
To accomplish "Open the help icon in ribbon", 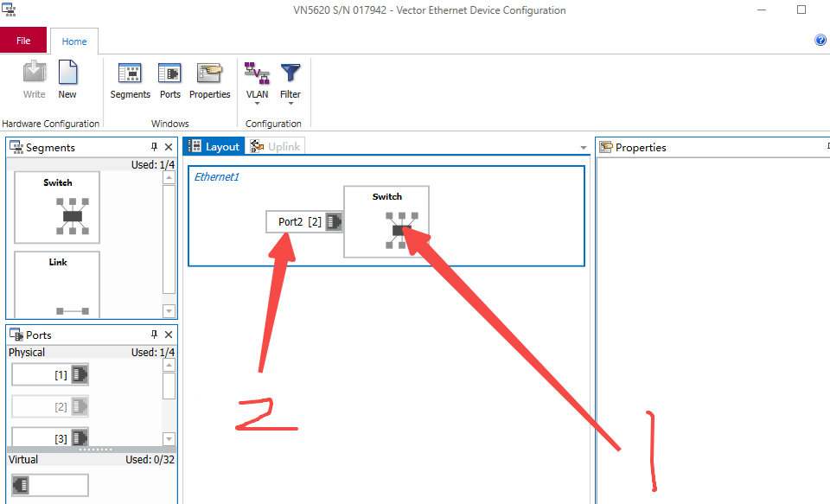I will 820,41.
